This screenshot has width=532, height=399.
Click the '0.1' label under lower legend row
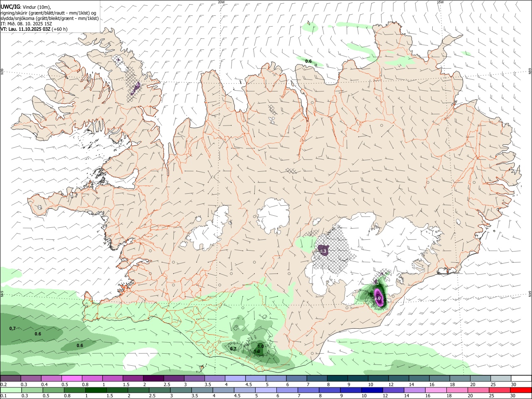coord(3,396)
